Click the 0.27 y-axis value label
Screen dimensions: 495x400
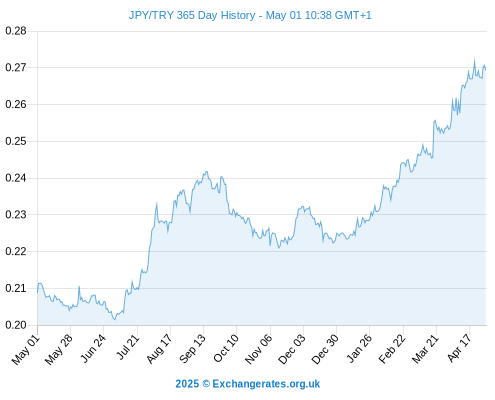click(x=16, y=68)
